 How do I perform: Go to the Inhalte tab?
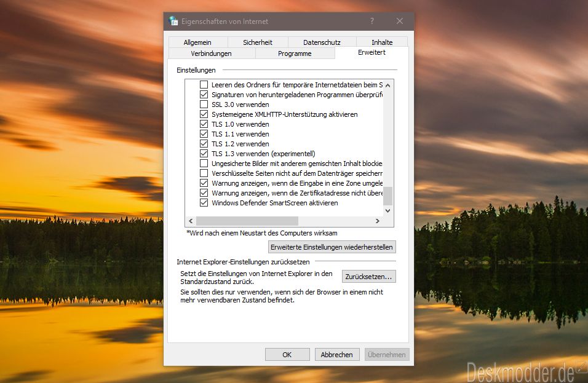coord(382,42)
